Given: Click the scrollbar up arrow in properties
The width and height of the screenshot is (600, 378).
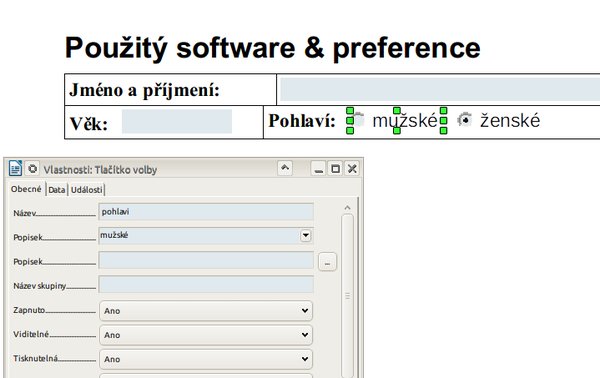Looking at the screenshot, I should coord(347,208).
